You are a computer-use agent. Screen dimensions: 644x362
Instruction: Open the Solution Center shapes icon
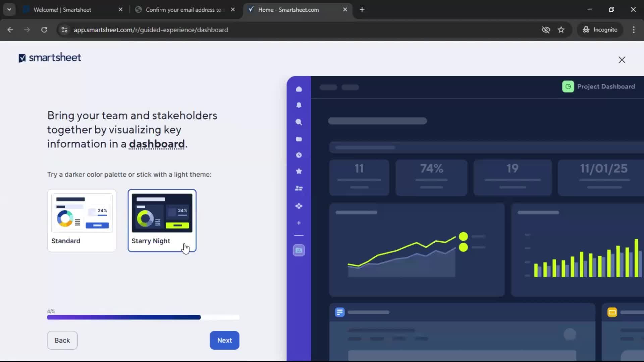299,206
